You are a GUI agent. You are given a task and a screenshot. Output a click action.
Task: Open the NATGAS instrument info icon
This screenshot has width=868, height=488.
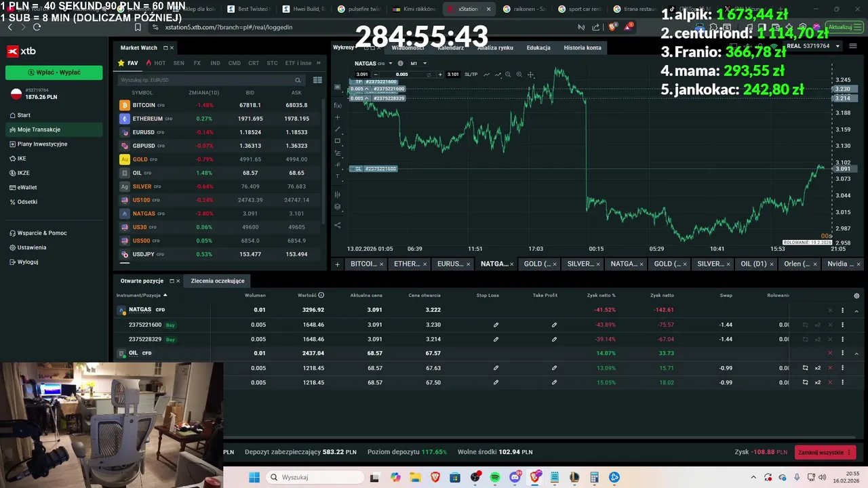[400, 63]
